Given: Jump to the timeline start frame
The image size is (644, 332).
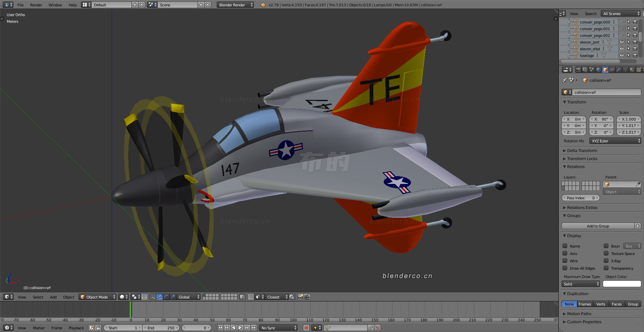Looking at the screenshot, I should [220, 328].
